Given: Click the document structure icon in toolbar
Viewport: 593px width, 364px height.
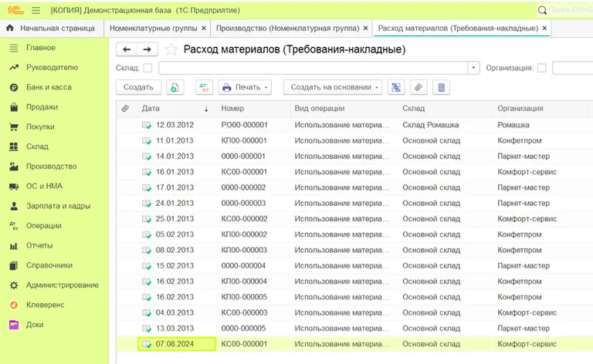Looking at the screenshot, I should point(396,87).
